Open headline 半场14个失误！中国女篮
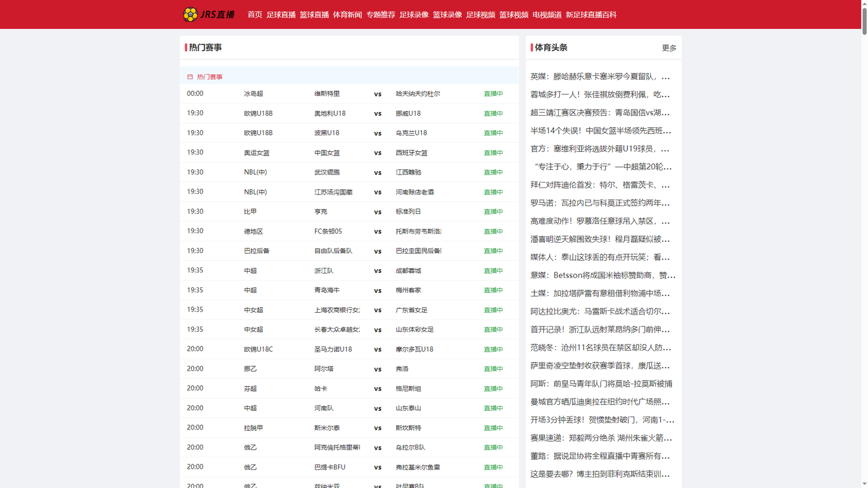 coord(600,131)
